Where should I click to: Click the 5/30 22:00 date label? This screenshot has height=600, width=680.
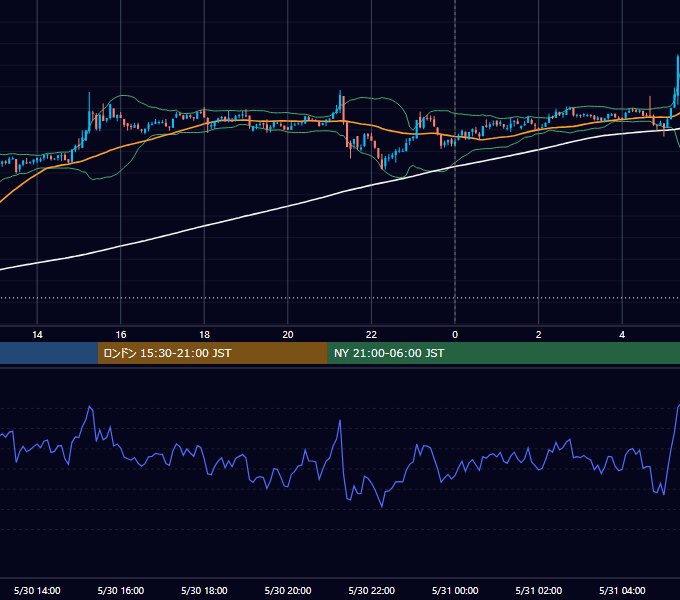372,590
